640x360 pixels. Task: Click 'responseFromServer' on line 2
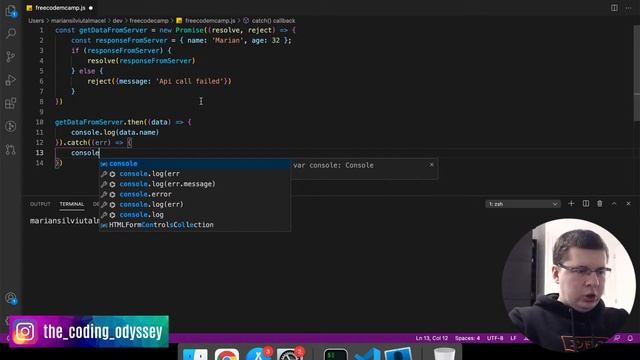pyautogui.click(x=131, y=40)
